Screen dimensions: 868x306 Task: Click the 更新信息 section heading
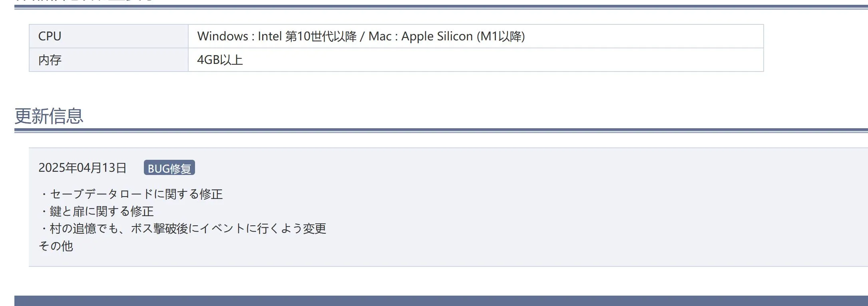[x=49, y=116]
